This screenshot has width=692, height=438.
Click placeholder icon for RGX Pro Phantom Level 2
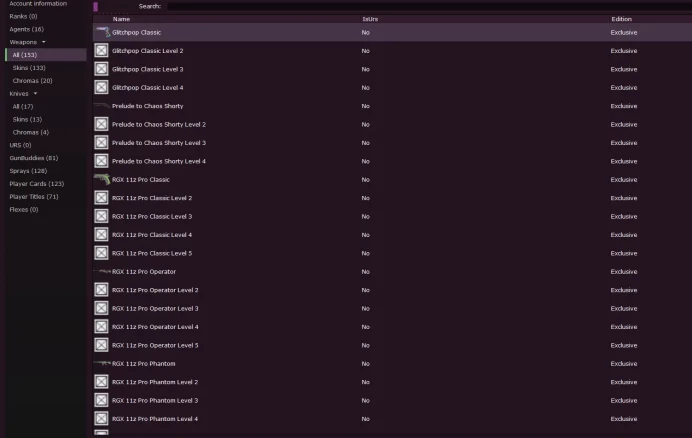[x=102, y=382]
